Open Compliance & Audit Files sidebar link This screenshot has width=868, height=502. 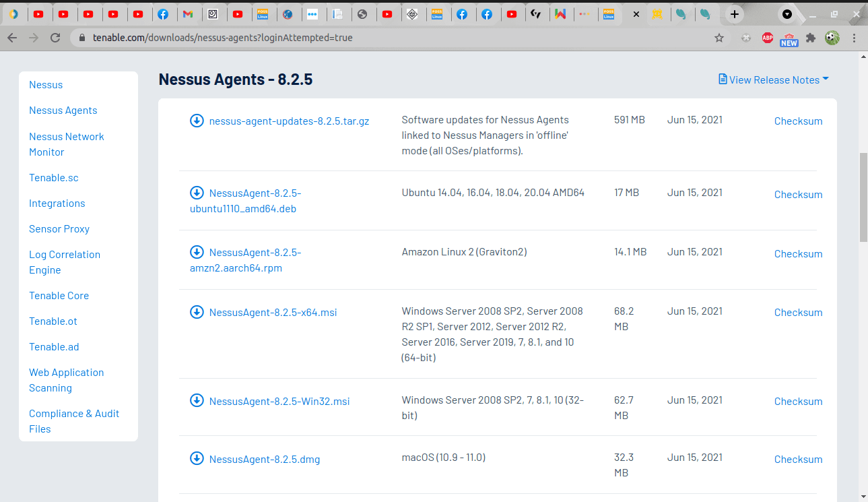point(74,421)
